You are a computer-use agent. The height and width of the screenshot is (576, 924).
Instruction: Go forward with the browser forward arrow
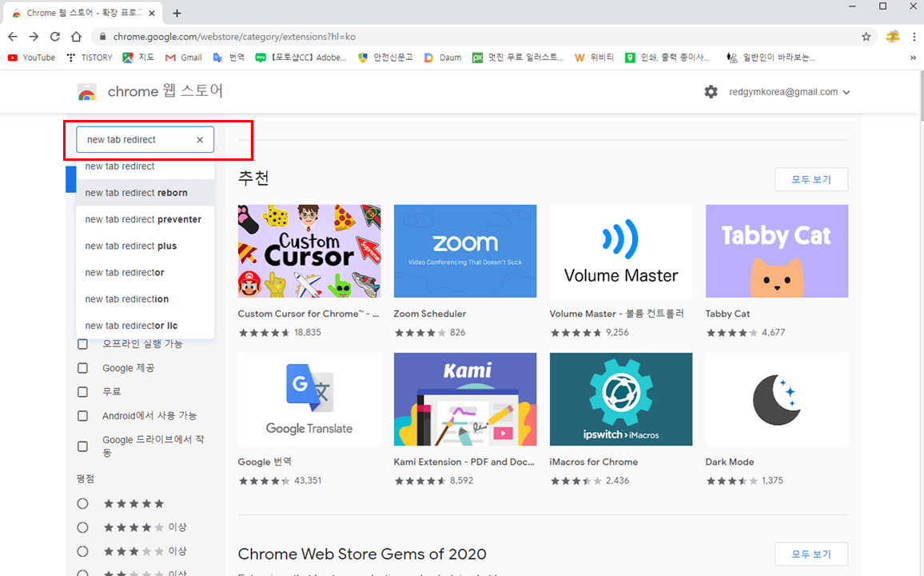tap(34, 37)
